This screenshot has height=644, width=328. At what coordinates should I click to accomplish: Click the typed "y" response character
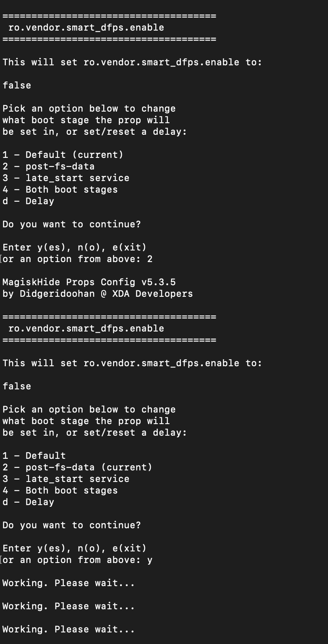tap(150, 560)
